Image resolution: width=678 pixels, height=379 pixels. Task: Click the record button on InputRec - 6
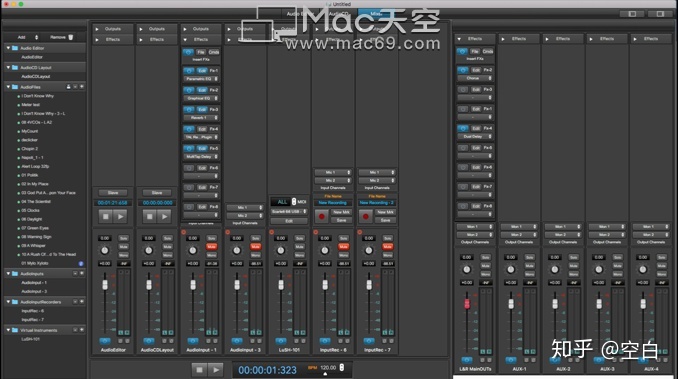(322, 216)
